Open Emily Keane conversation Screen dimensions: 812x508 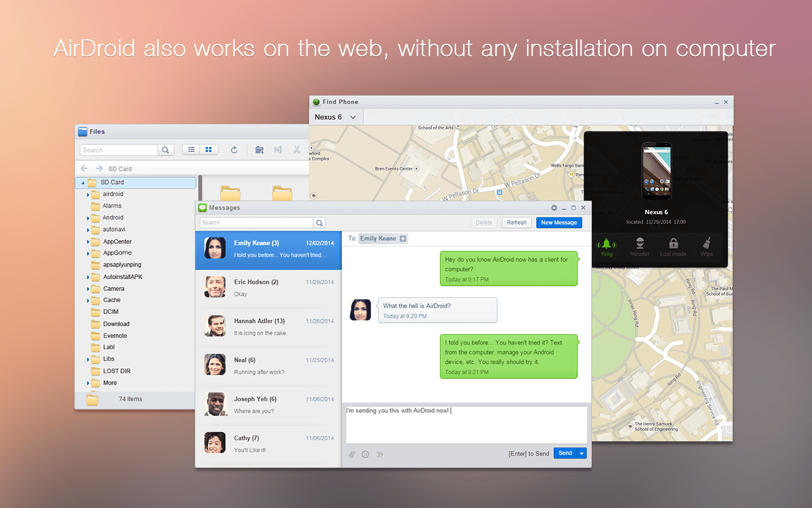[268, 249]
